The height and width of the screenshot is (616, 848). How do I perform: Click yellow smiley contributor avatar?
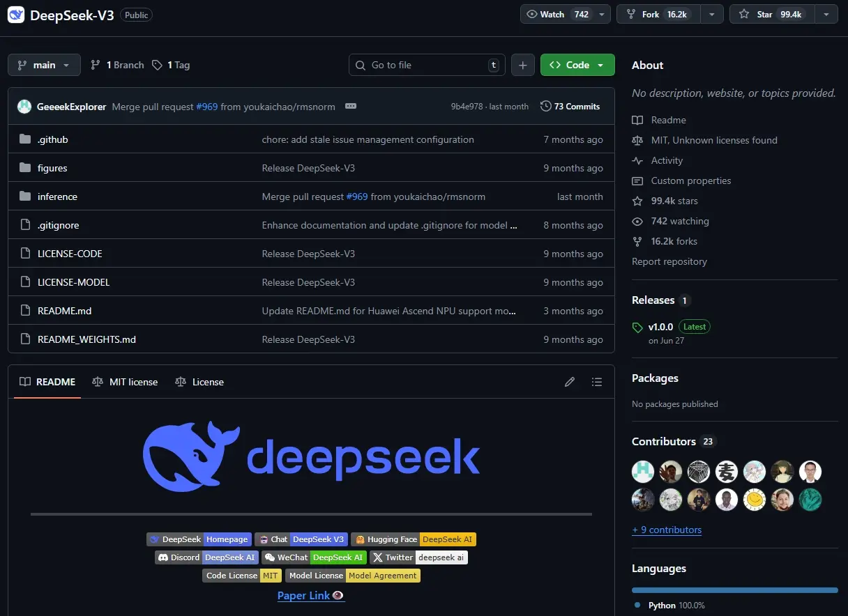click(755, 500)
